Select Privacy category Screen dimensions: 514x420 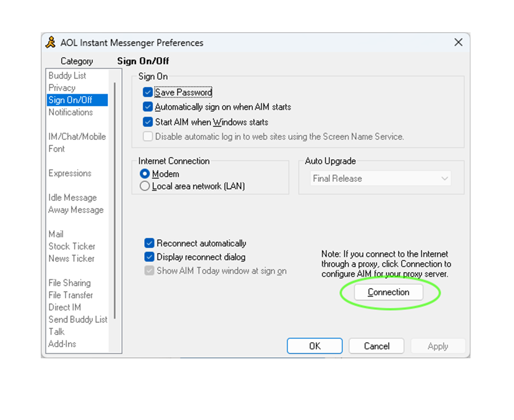62,88
